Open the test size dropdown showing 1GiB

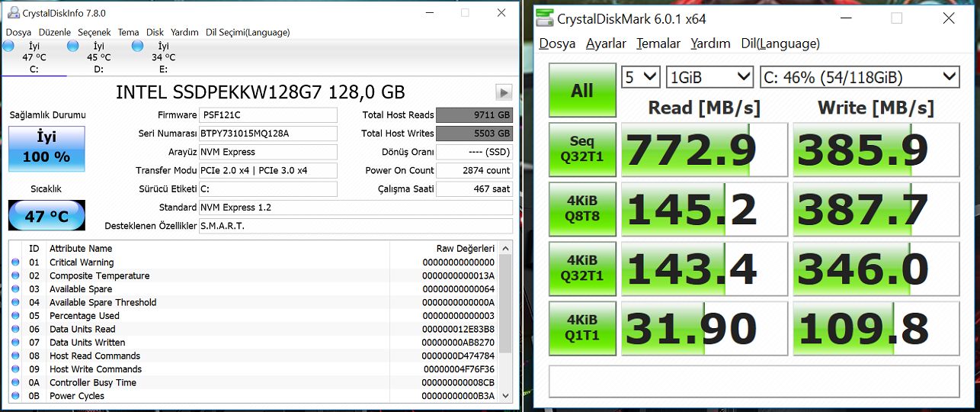(710, 77)
